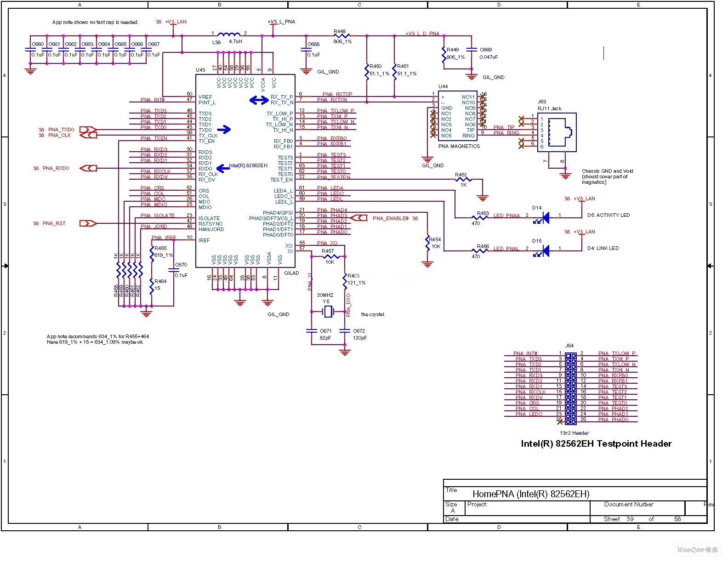The height and width of the screenshot is (562, 728).
Task: Click the PNA_RXD0 off-page connector
Action: click(88, 168)
